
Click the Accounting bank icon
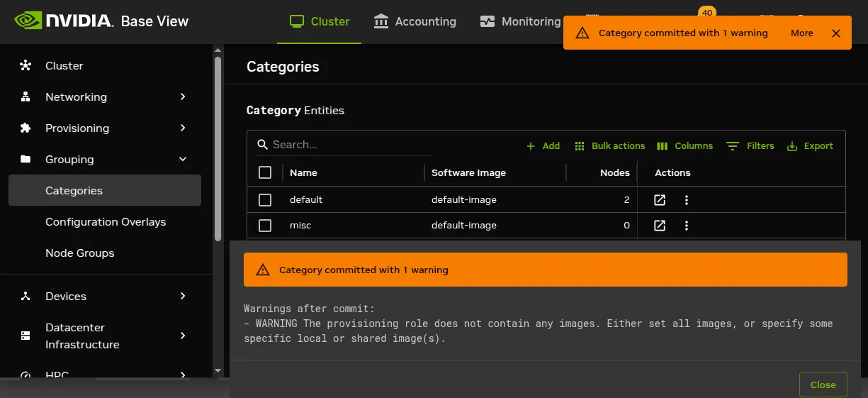click(381, 21)
